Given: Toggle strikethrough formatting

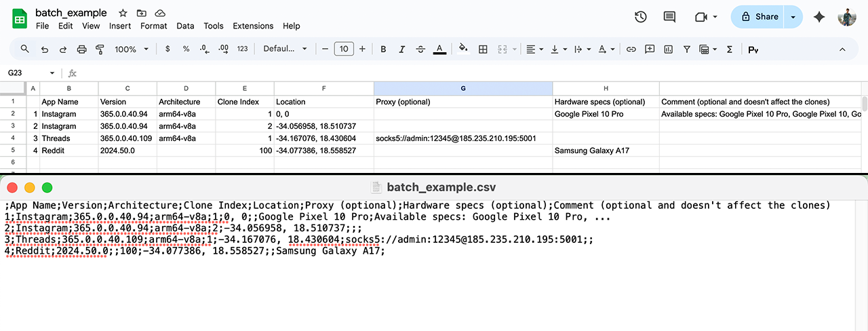Looking at the screenshot, I should [x=420, y=49].
